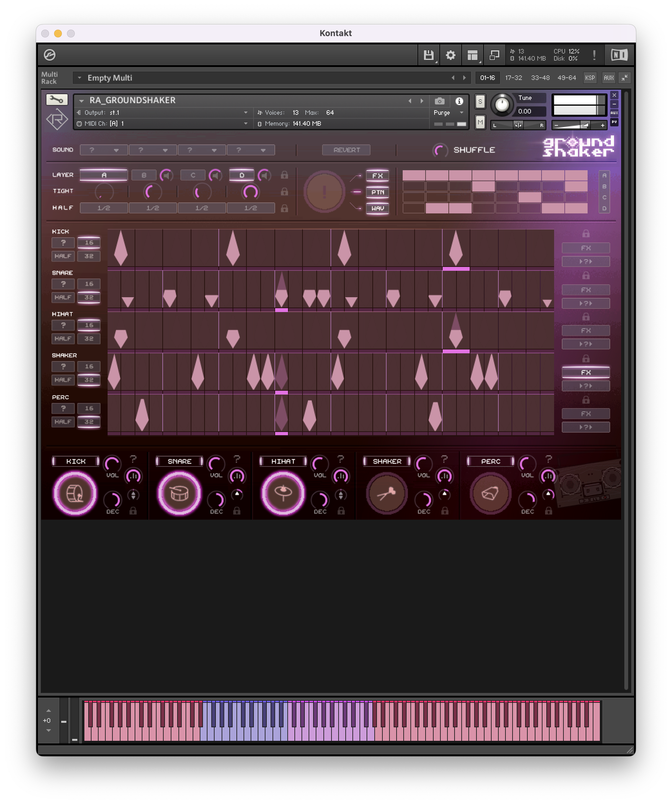
Task: Enable Layer A button
Action: pos(104,175)
